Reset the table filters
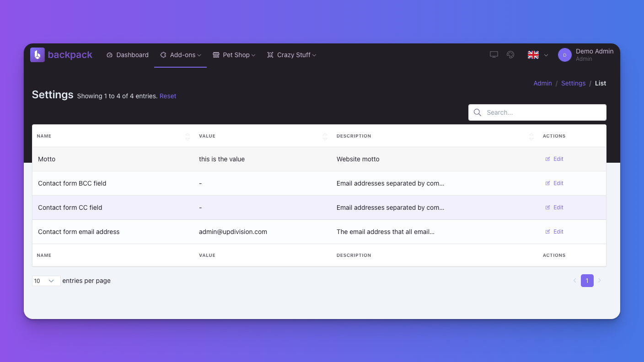 tap(168, 96)
